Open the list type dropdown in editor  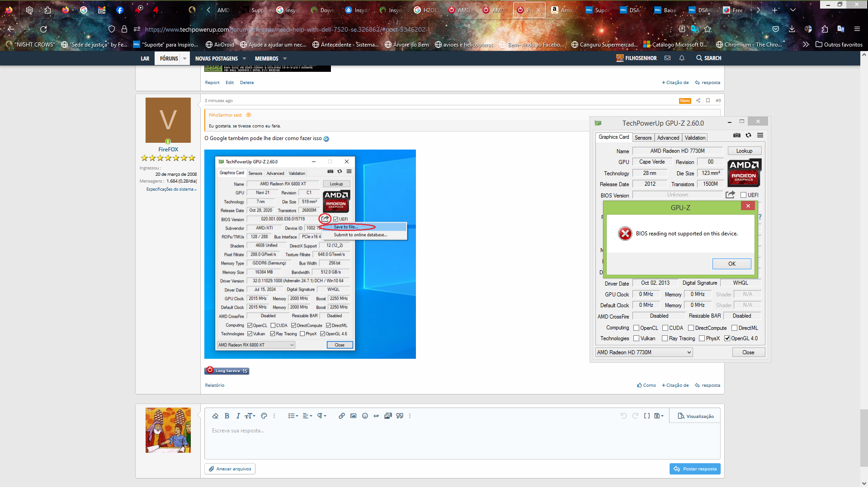pos(293,416)
